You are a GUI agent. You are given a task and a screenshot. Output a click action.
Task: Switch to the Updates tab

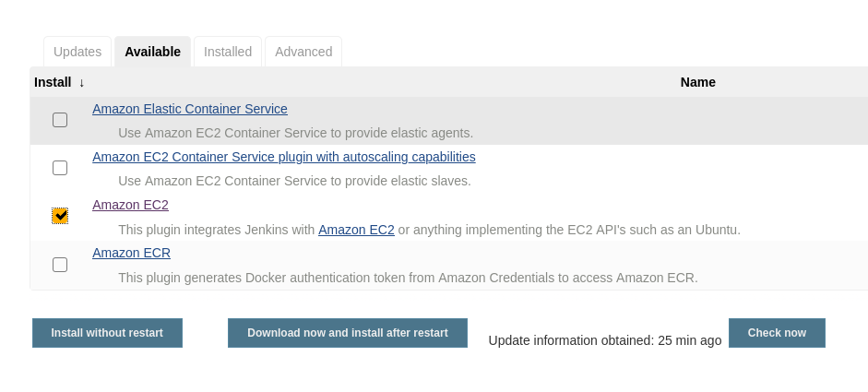(x=77, y=52)
